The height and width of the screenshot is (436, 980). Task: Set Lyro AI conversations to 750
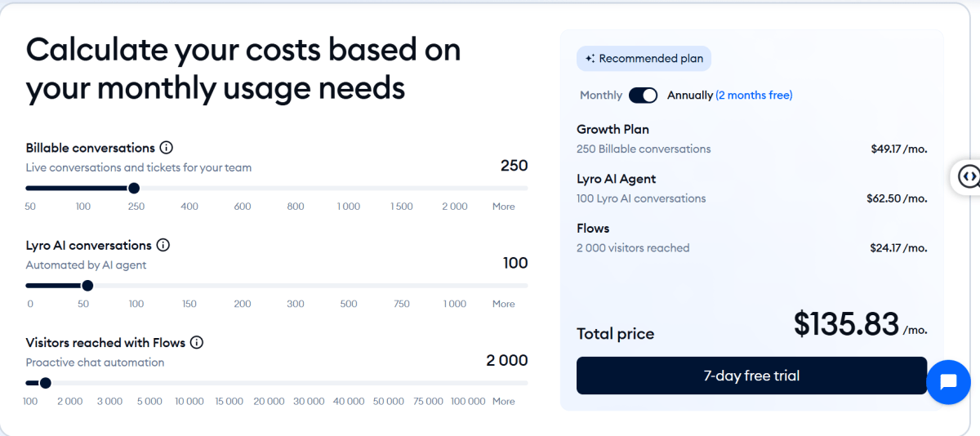(402, 304)
